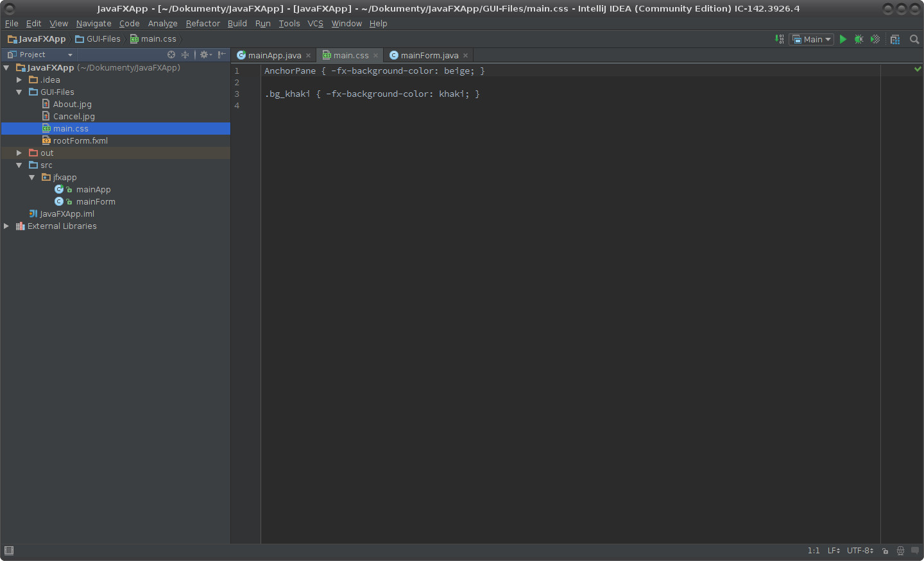Close the mainApp.java editor tab
This screenshot has height=561, width=924.
tap(309, 56)
